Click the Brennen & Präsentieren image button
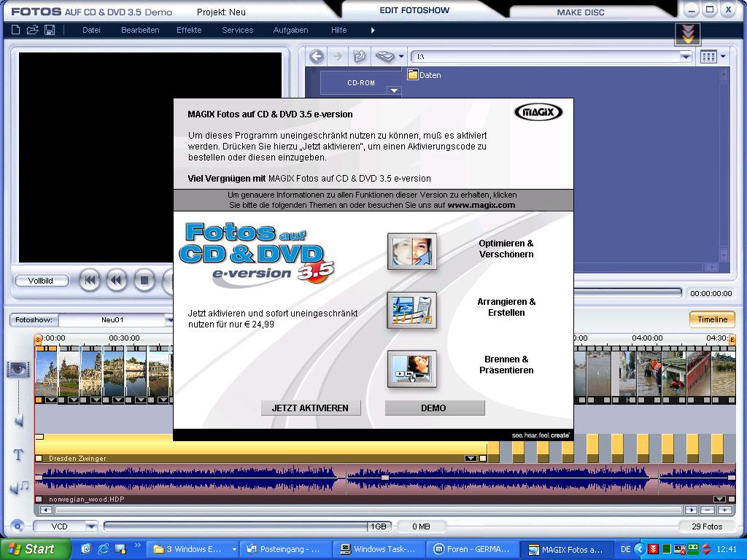 click(412, 369)
